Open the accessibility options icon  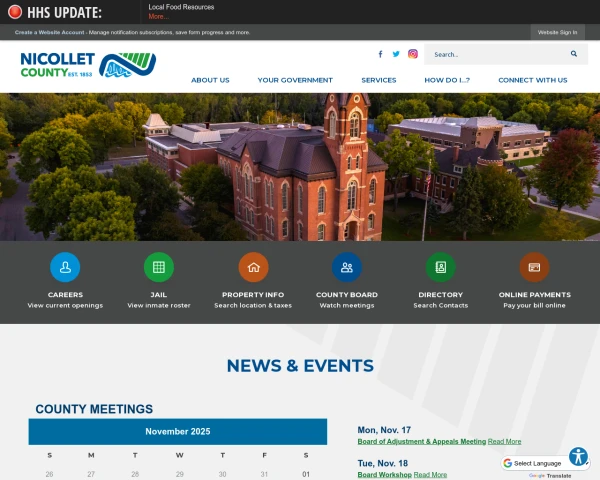578,456
